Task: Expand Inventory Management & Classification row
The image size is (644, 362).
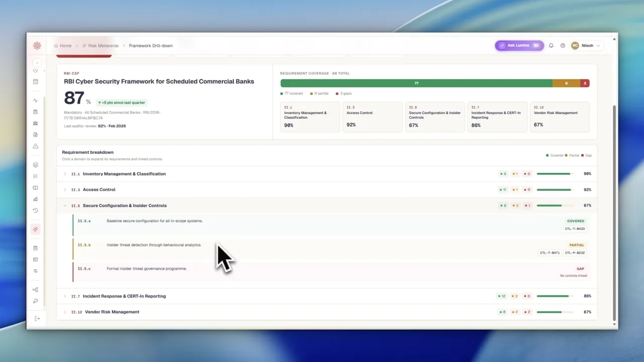Action: point(327,174)
